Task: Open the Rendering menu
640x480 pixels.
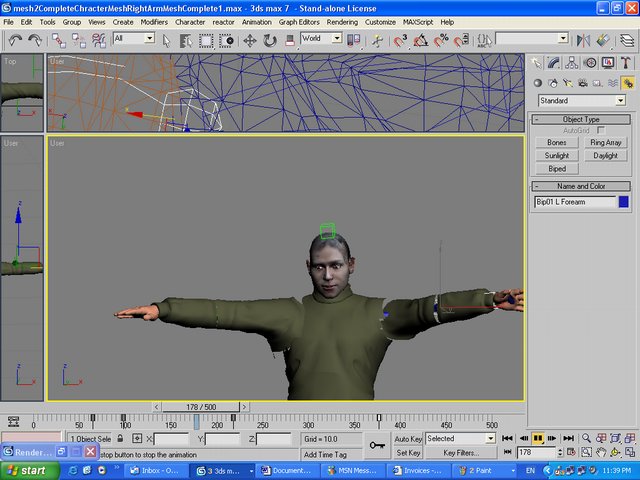Action: [x=342, y=21]
